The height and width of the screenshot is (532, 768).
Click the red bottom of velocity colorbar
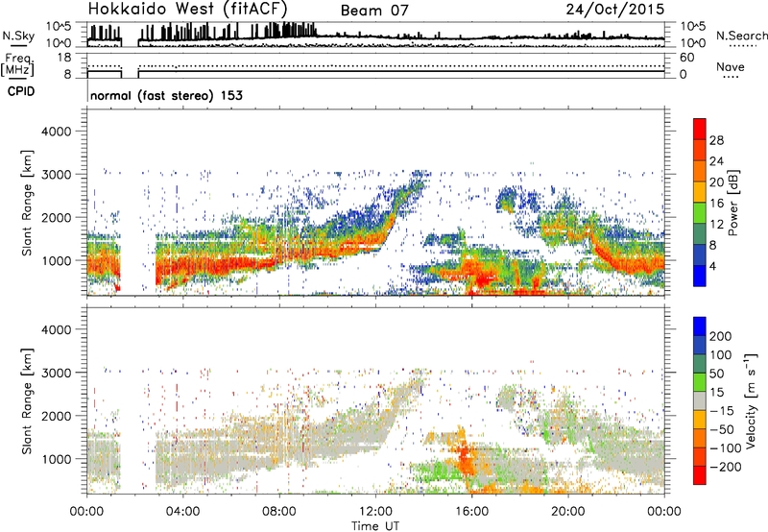pos(700,475)
